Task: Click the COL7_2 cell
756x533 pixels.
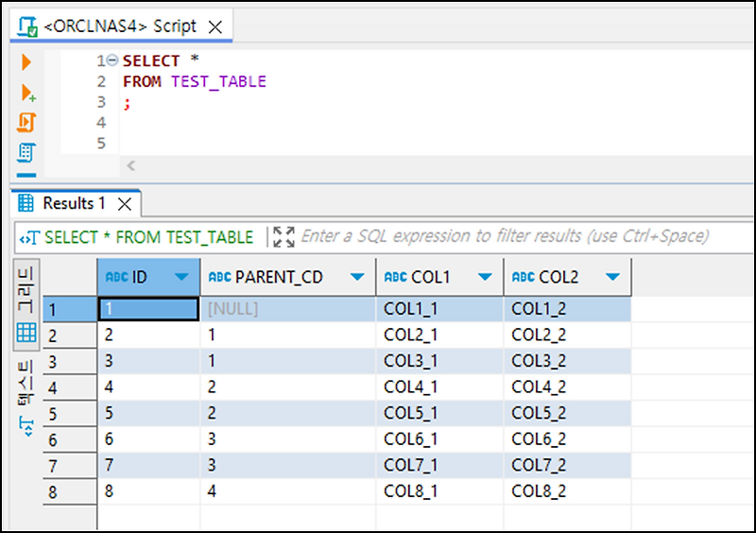Action: pos(568,465)
